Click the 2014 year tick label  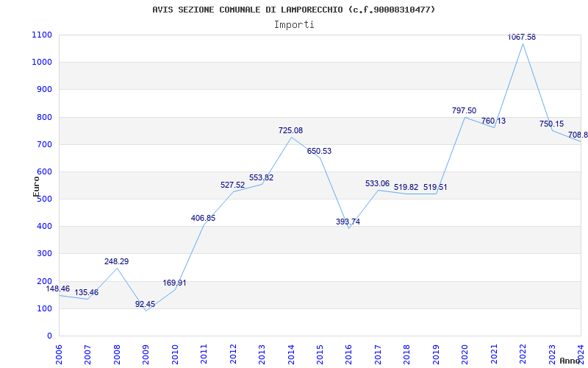(290, 355)
